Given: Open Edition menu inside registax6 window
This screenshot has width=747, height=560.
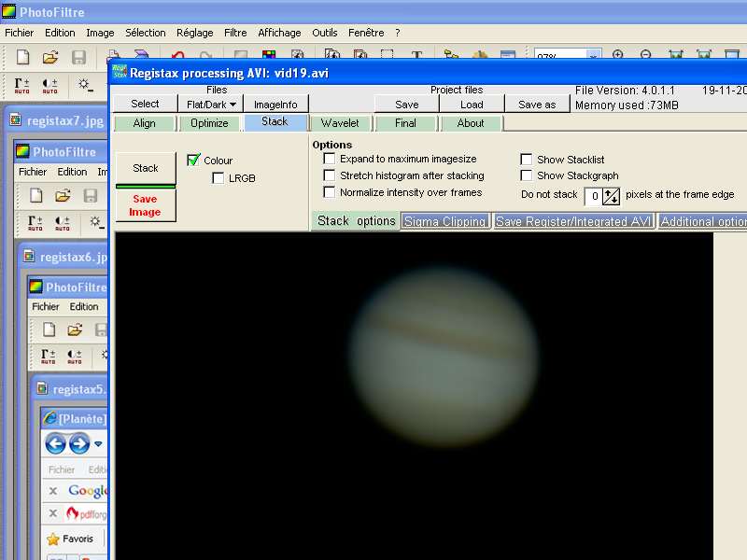Looking at the screenshot, I should [x=84, y=306].
